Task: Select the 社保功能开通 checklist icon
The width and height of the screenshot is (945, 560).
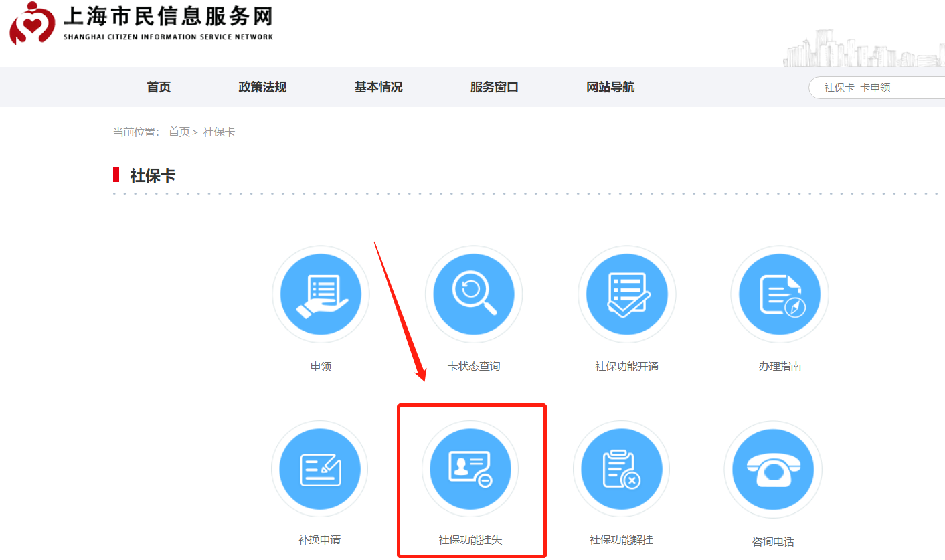Action: point(627,294)
